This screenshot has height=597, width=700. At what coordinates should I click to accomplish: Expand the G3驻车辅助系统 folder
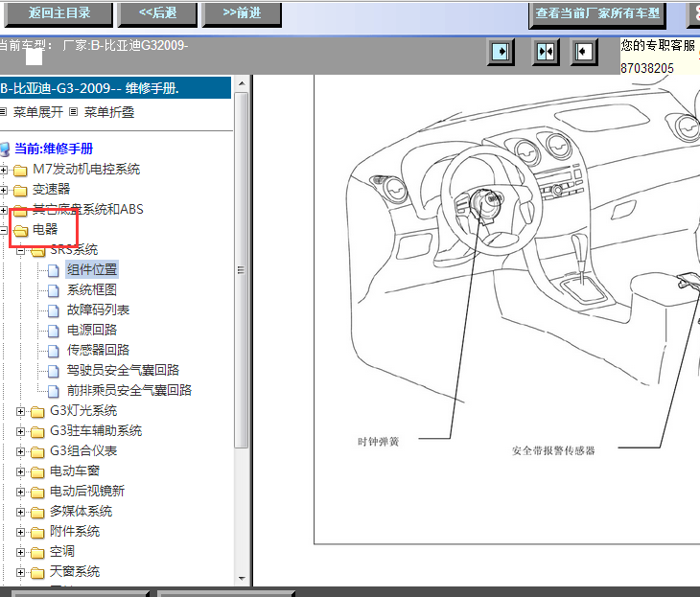(x=20, y=431)
